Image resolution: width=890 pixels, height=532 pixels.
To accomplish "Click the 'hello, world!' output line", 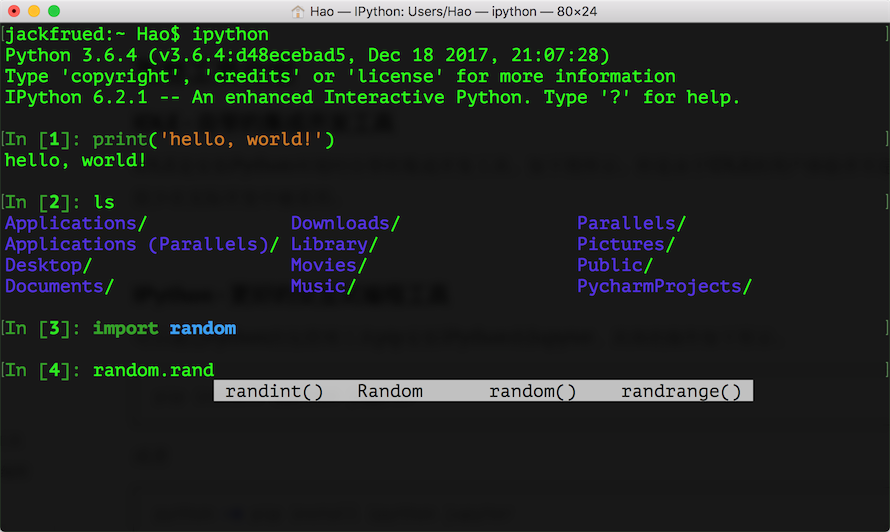I will click(x=75, y=161).
